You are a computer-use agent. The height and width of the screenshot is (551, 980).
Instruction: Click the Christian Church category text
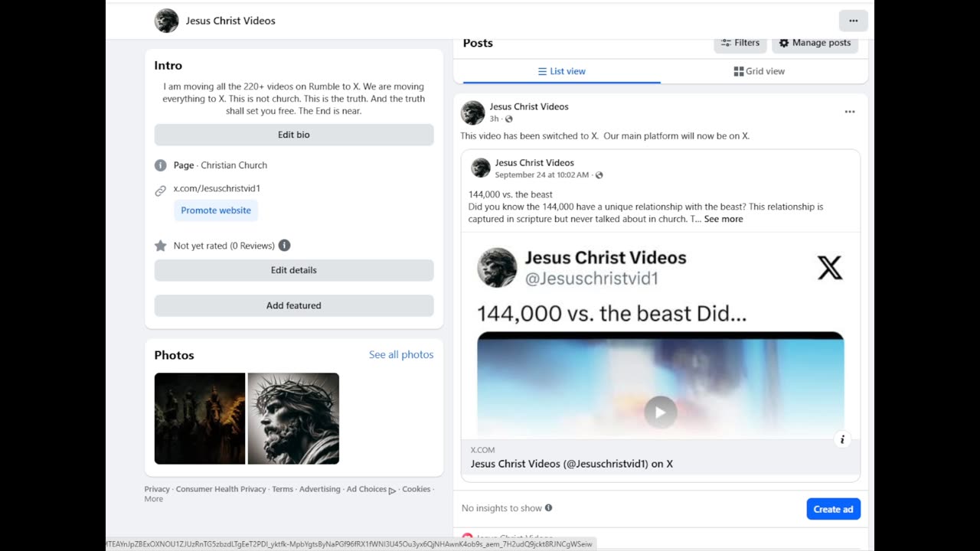click(234, 165)
